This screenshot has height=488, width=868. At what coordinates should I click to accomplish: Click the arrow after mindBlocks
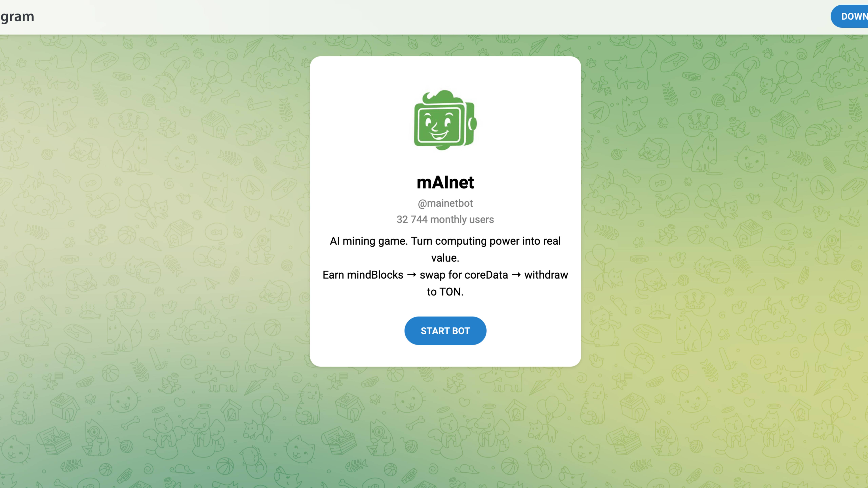point(411,275)
